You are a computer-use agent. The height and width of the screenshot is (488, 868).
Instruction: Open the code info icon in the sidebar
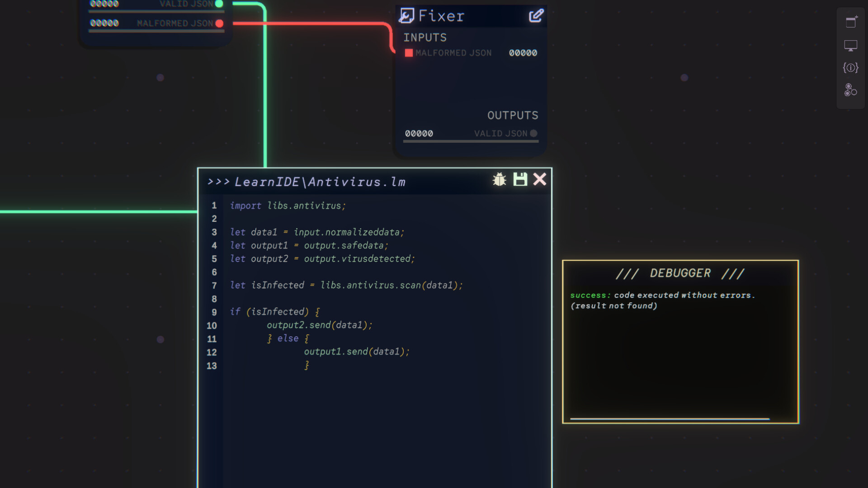click(850, 68)
